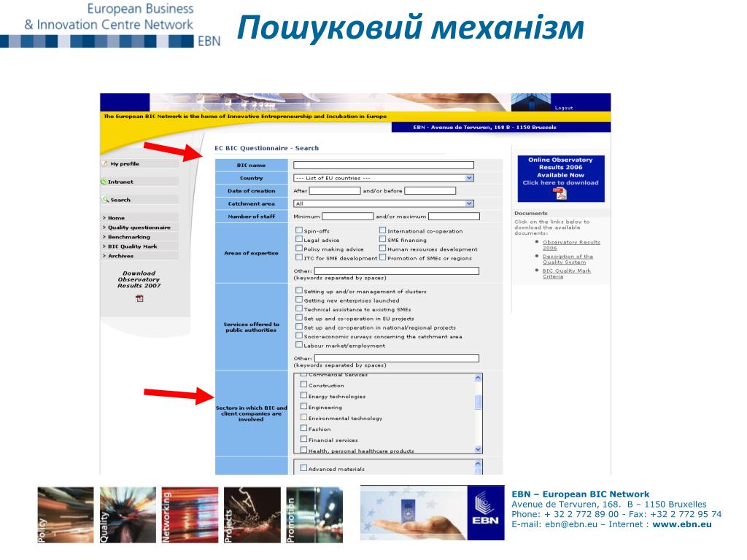Click the Projects thumbnail image
Screen dimensions: 747x560
click(252, 515)
